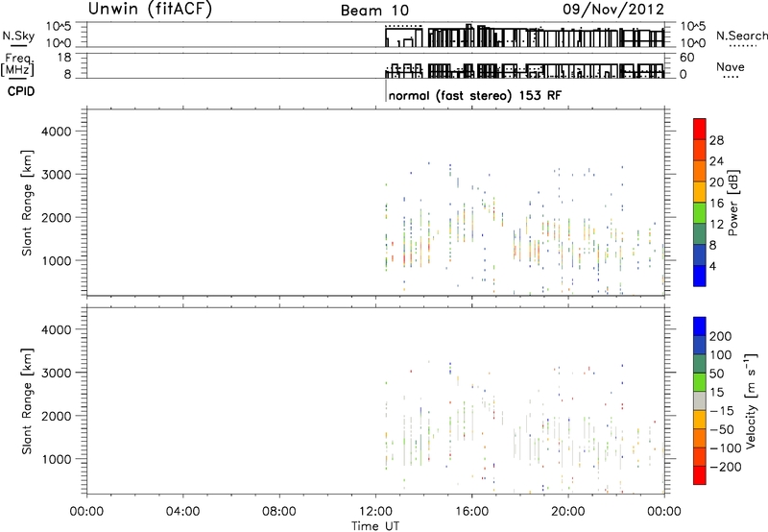Click the red bottom swatch of velocity colorbar
The height and width of the screenshot is (532, 768).
click(700, 475)
